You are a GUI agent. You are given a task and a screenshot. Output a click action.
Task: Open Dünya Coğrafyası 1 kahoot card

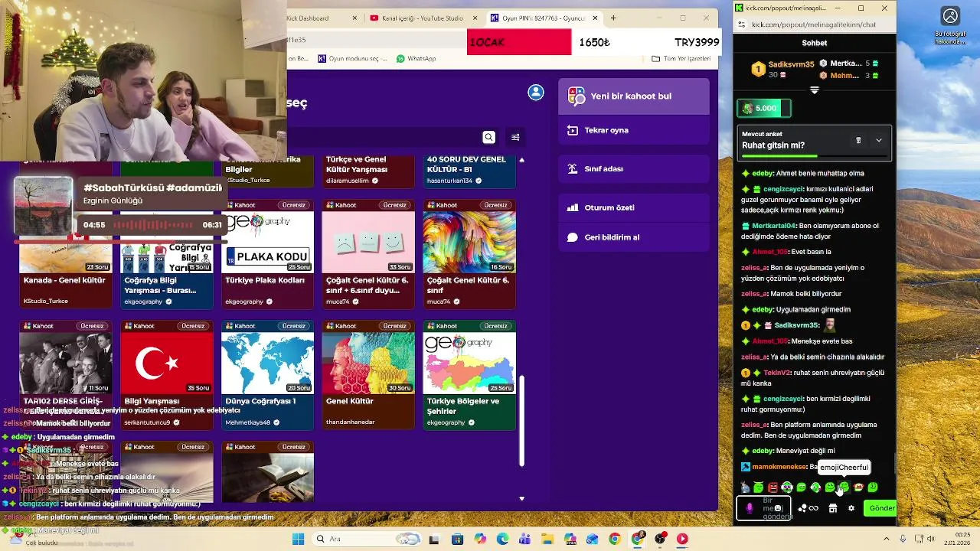coord(267,375)
